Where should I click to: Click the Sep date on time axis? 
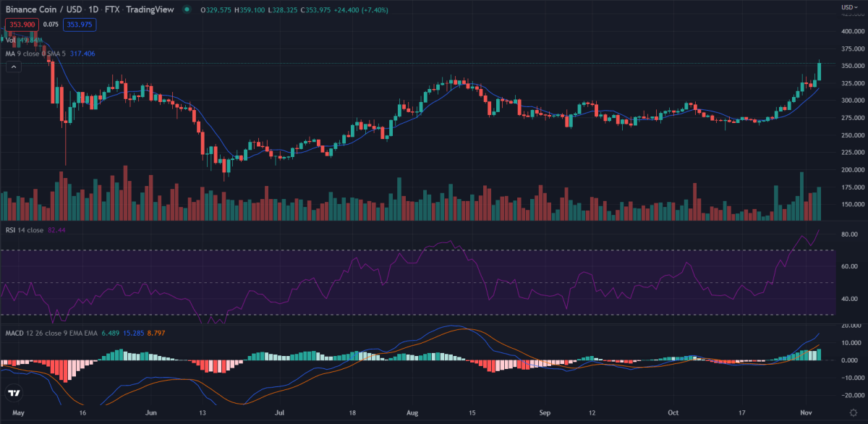coord(545,412)
